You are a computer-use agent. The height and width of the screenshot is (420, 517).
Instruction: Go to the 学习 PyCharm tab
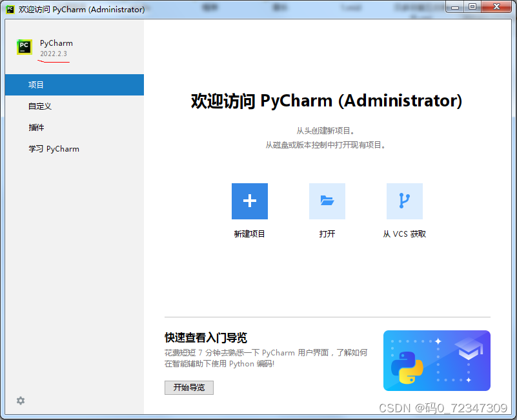[x=74, y=149]
